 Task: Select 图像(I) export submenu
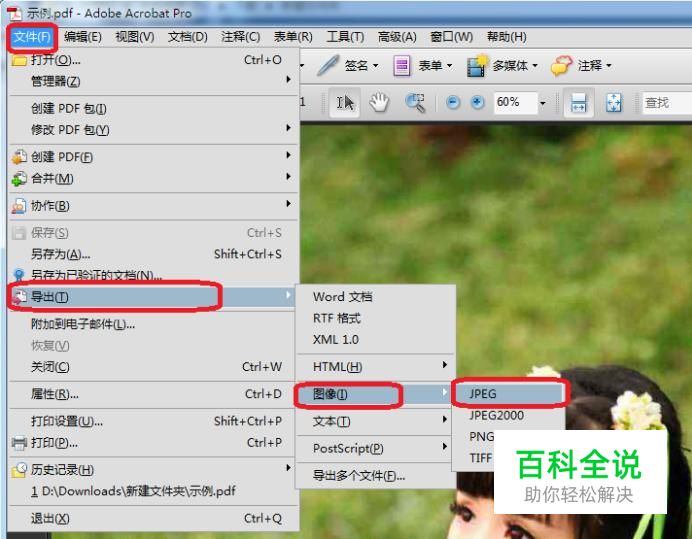coord(376,394)
